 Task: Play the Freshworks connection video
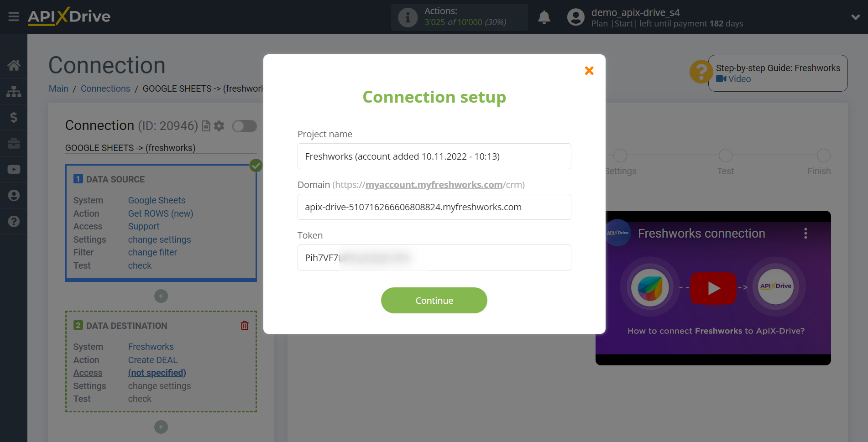[x=713, y=288]
